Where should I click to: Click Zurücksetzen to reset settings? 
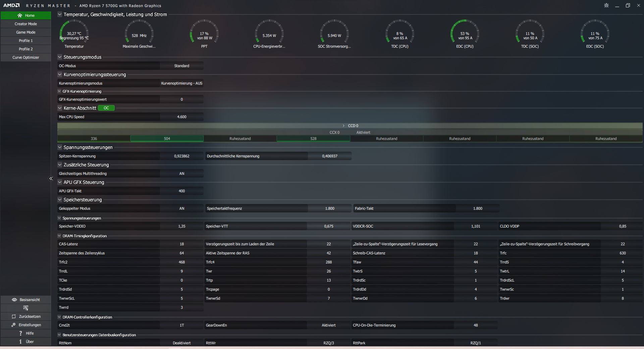tap(26, 316)
